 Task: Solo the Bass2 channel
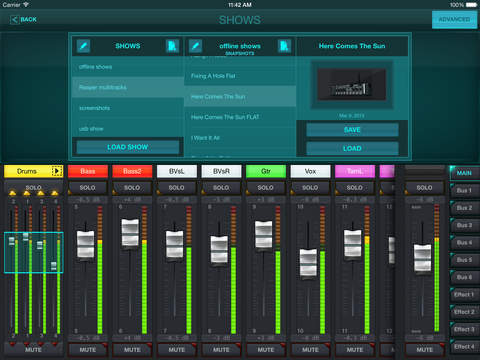click(132, 188)
